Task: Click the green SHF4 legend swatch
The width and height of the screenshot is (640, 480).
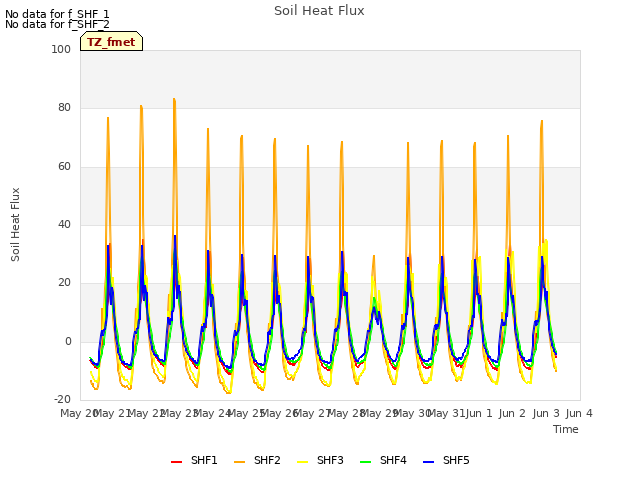Action: pos(366,462)
